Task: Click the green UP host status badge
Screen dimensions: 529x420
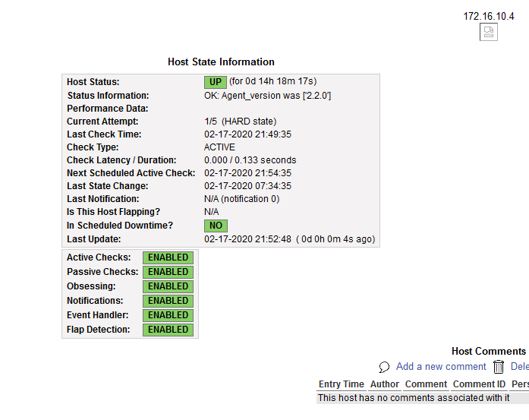Action: (x=215, y=82)
